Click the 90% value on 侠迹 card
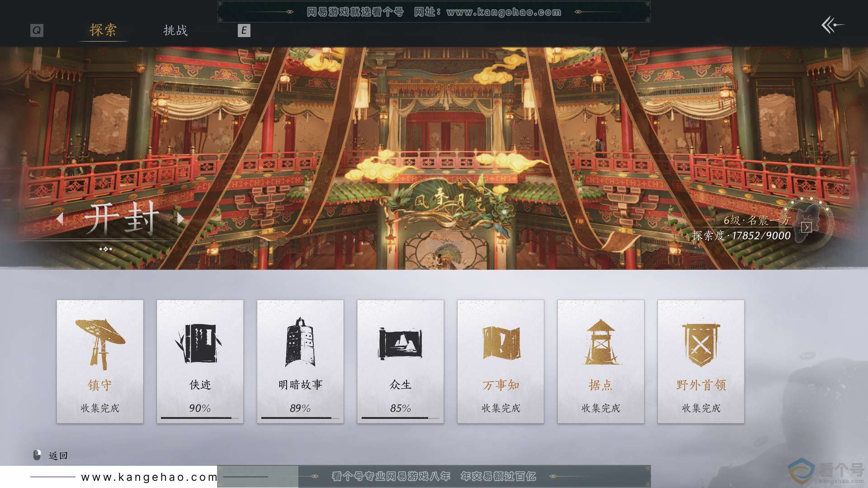868x488 pixels. 200,408
